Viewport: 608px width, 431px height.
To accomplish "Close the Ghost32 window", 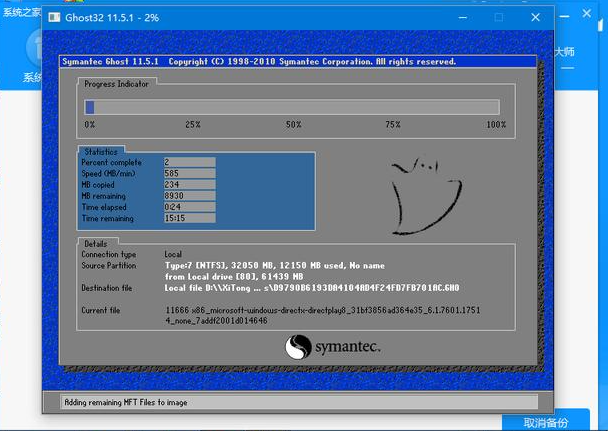I will (537, 18).
